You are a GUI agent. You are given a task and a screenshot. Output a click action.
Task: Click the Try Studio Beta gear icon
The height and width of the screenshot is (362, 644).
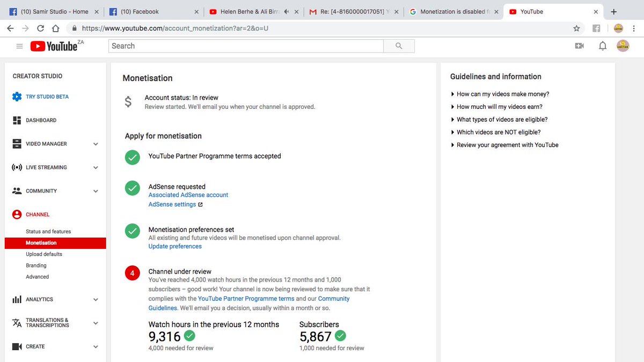[17, 97]
